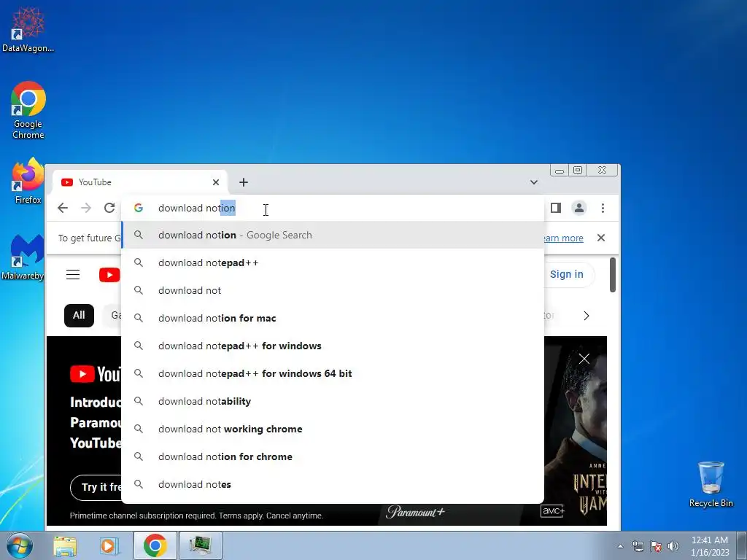Select the Malwarebytes desktop icon
This screenshot has height=560, width=747.
tap(23, 257)
